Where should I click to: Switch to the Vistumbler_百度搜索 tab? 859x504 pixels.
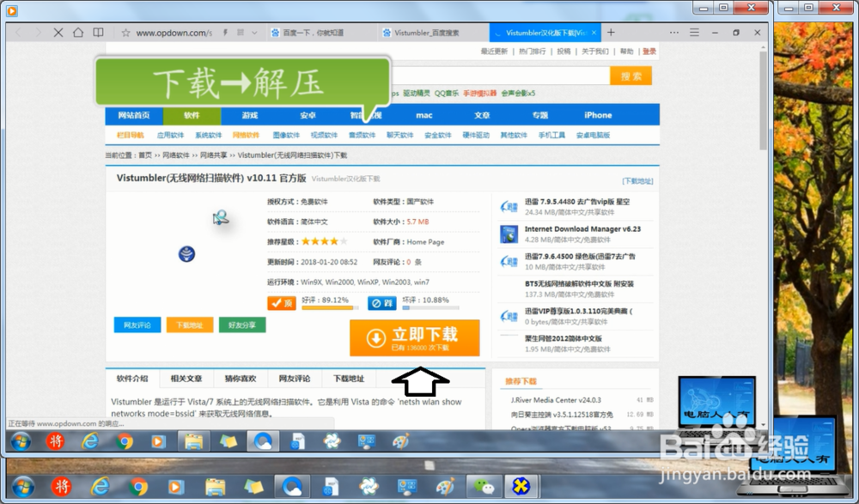click(x=433, y=33)
